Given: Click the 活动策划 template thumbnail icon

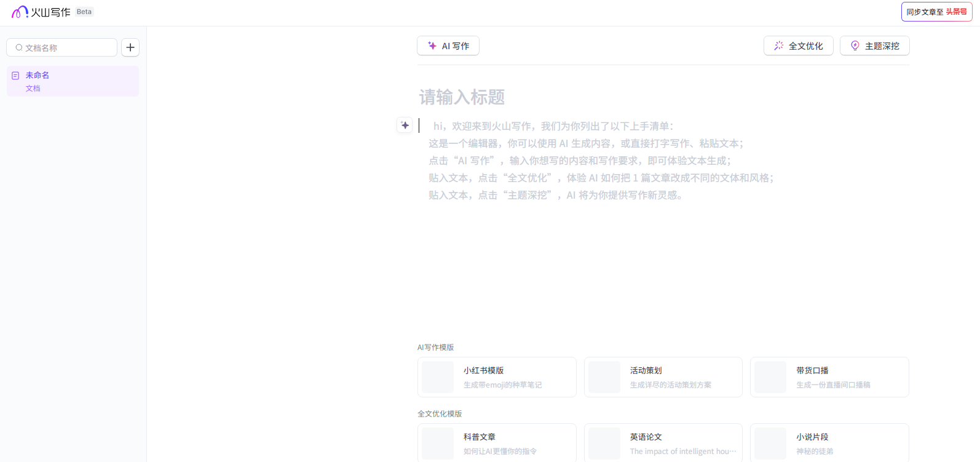Looking at the screenshot, I should point(604,377).
